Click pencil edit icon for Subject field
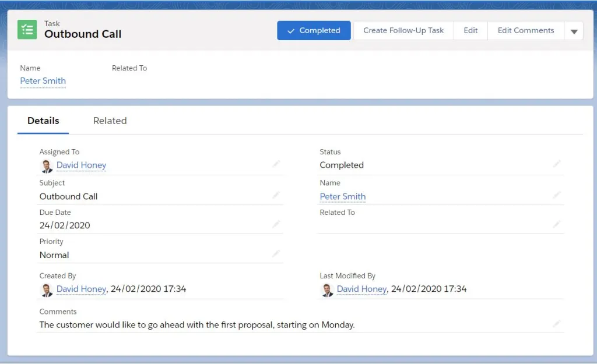Viewport: 597px width, 364px height. click(276, 196)
